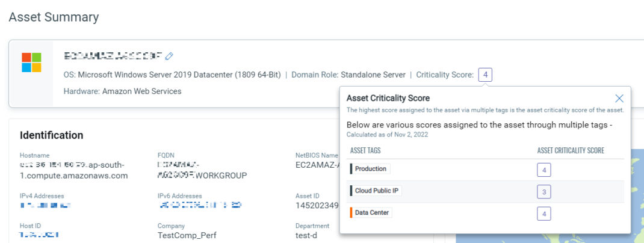
Task: Click the pencil edit icon beside asset name
Action: (x=169, y=56)
